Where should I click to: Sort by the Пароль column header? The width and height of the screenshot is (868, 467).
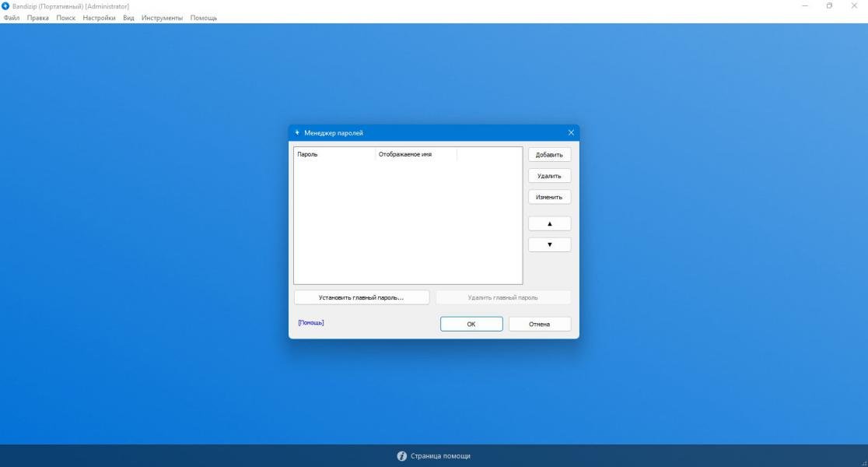(334, 154)
